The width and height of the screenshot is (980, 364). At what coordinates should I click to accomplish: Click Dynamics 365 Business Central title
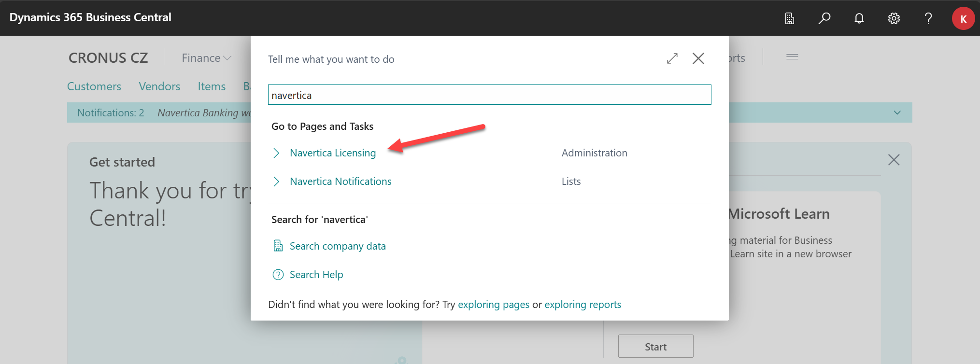tap(90, 17)
